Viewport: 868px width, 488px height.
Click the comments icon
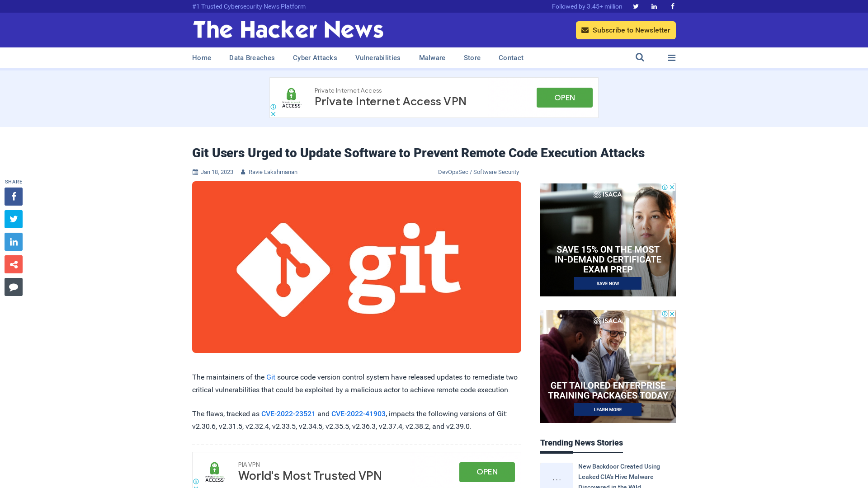[x=13, y=286]
